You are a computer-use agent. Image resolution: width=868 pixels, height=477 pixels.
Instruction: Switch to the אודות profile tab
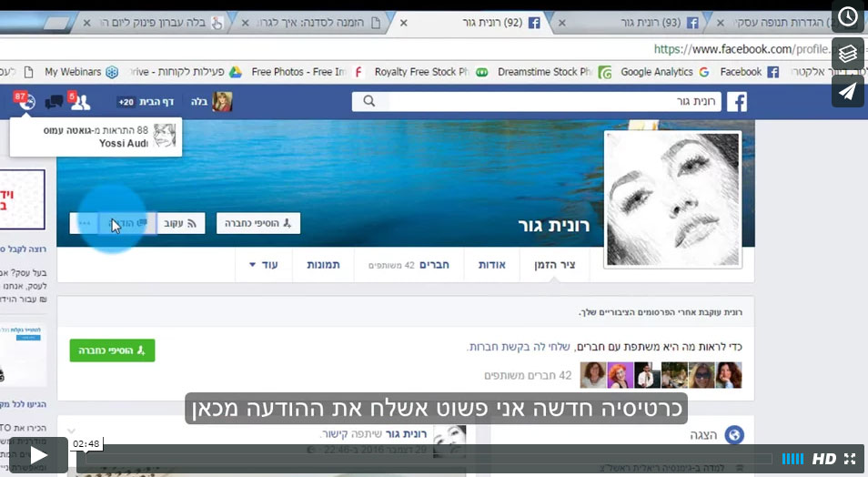coord(491,265)
